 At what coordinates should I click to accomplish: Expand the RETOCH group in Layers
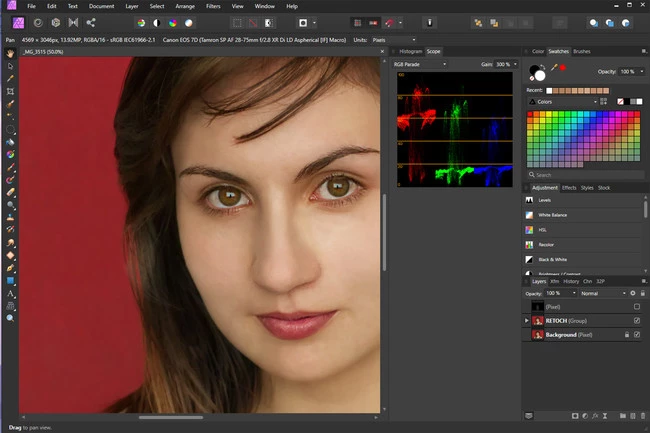pyautogui.click(x=527, y=321)
